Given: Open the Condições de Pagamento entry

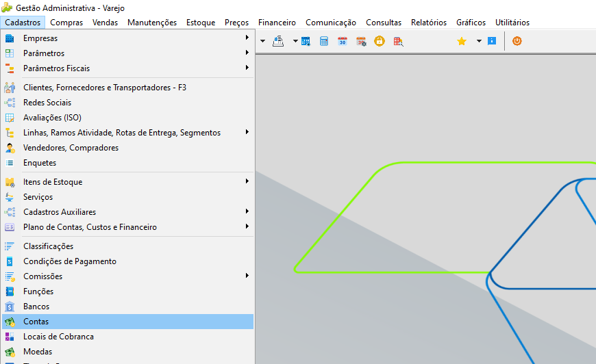Looking at the screenshot, I should pos(127,261).
